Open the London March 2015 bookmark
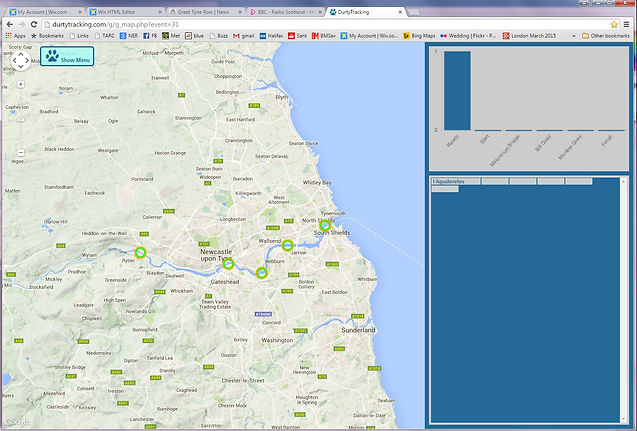 tap(529, 36)
